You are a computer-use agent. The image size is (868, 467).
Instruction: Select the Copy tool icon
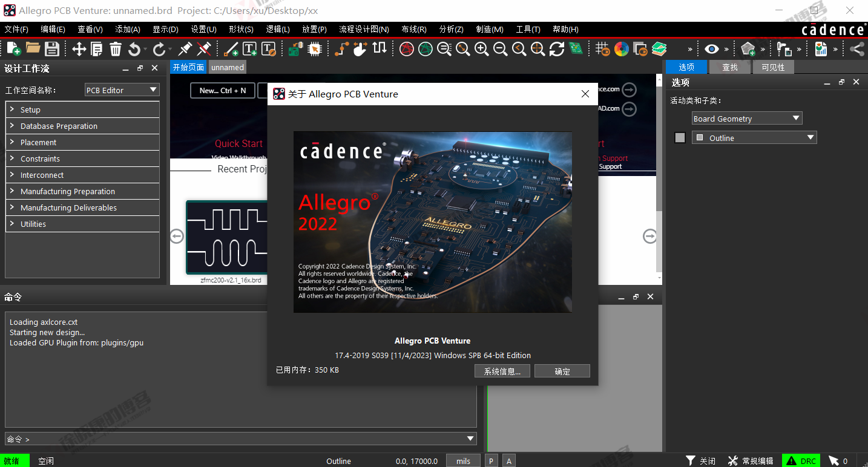tap(97, 49)
